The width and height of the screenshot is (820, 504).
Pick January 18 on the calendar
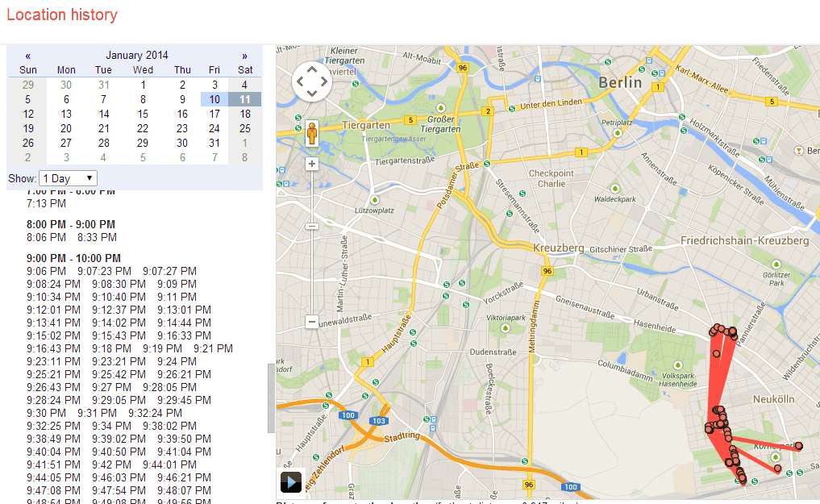(x=245, y=114)
